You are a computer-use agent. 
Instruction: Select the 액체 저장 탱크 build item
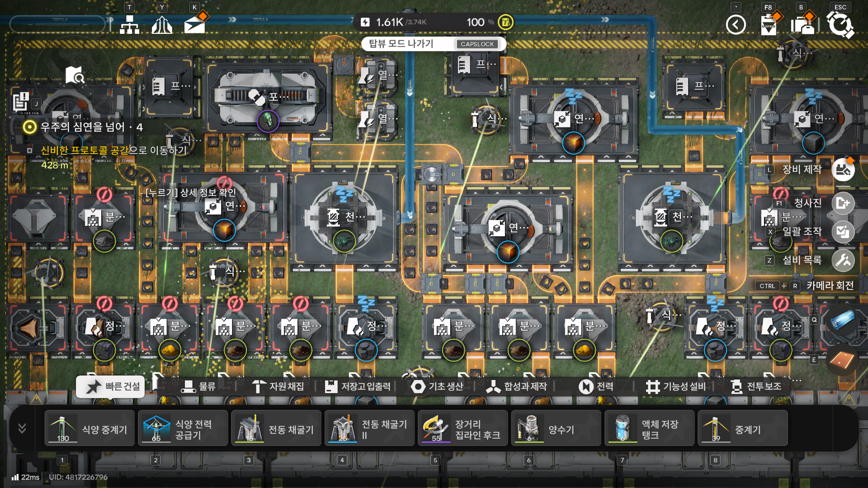[649, 429]
